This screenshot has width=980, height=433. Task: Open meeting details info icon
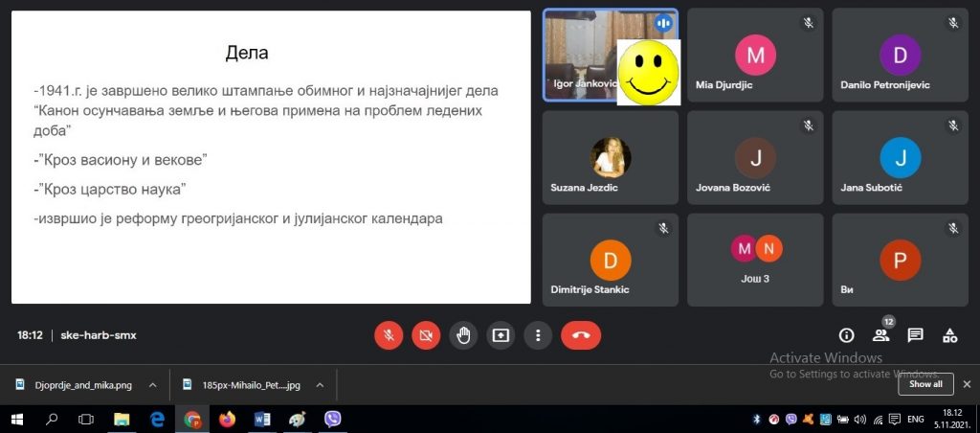(846, 335)
